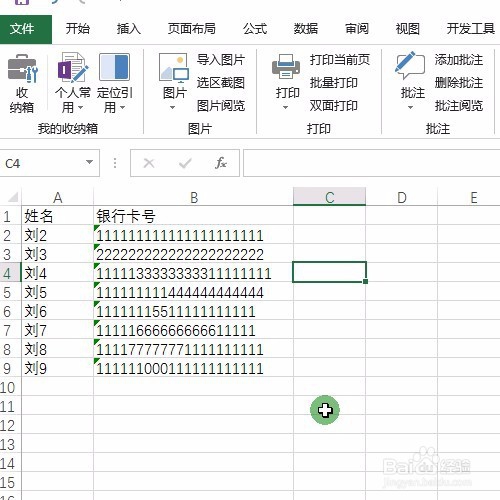Click in the formula bar input field
Viewport: 500px width, 500px height.
tap(372, 163)
